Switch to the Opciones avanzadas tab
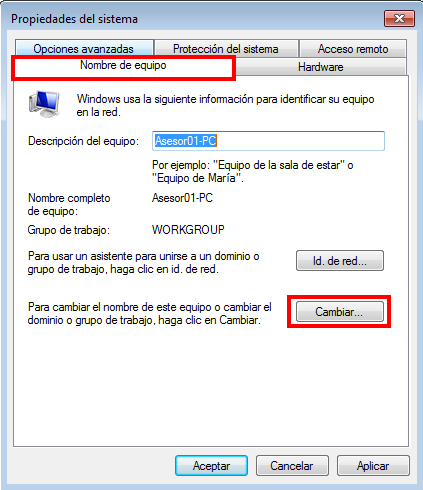The width and height of the screenshot is (423, 490). [x=84, y=49]
